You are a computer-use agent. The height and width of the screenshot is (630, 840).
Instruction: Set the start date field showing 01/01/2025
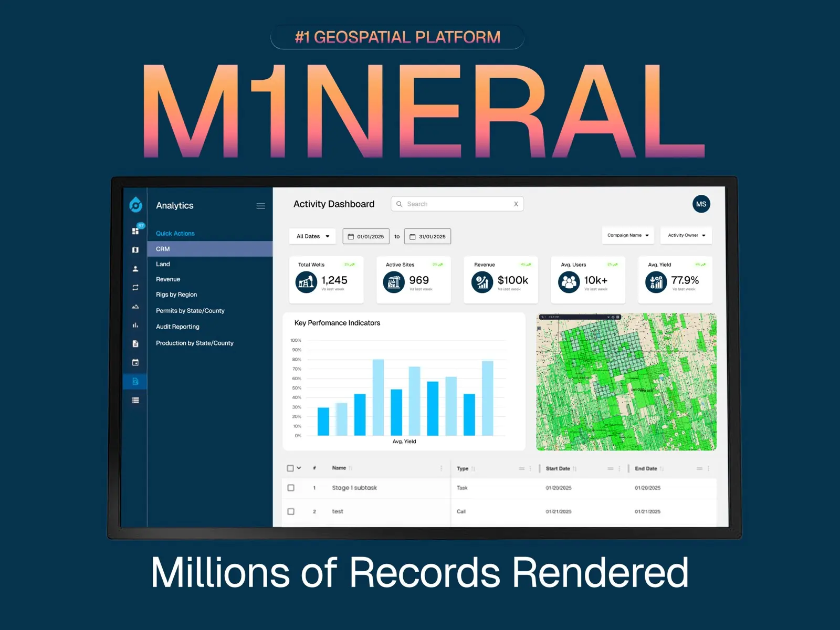point(366,237)
